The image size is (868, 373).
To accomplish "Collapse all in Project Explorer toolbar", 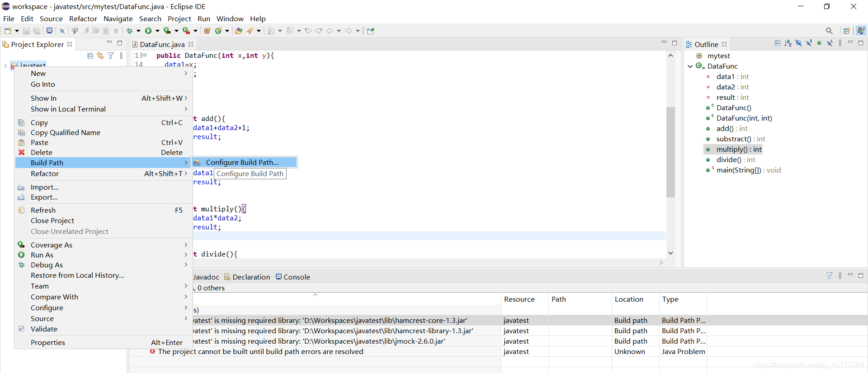I will click(90, 56).
